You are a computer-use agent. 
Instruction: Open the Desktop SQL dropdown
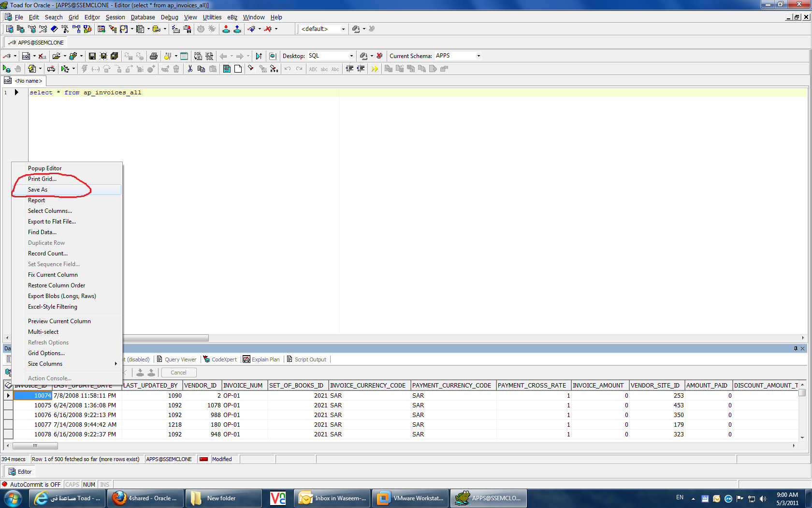point(351,56)
